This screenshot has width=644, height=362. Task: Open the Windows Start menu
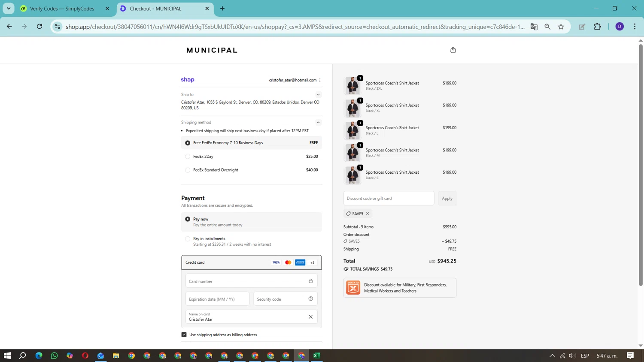(7, 356)
